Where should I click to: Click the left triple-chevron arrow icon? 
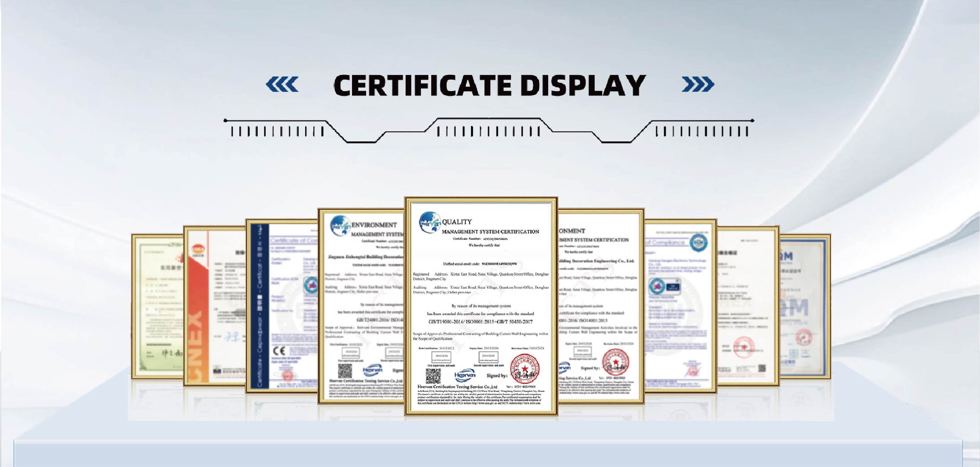pyautogui.click(x=282, y=84)
